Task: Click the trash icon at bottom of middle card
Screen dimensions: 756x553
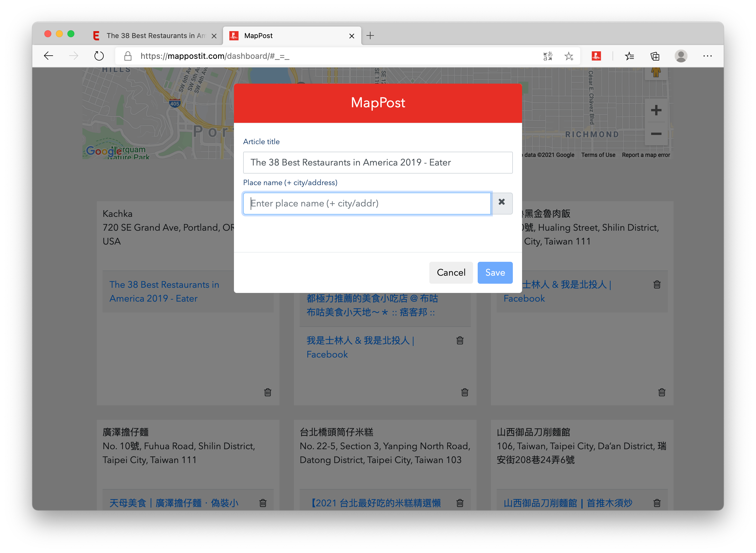Action: point(465,392)
